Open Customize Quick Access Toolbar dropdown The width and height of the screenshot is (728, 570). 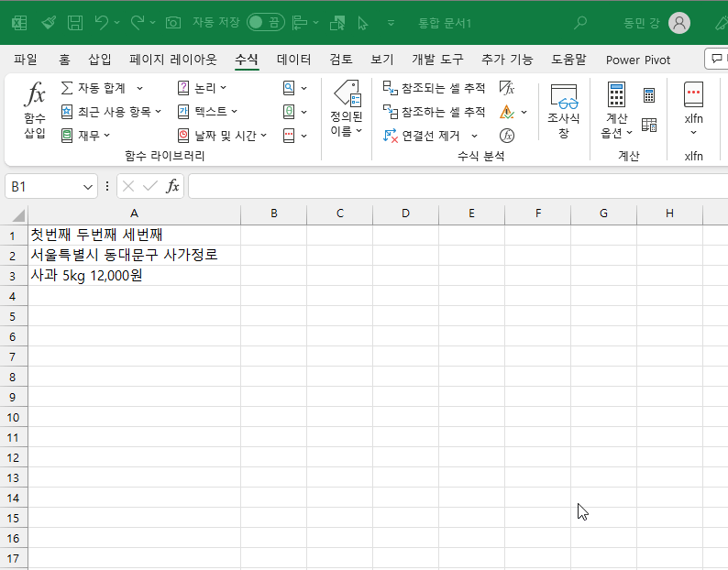pos(391,23)
